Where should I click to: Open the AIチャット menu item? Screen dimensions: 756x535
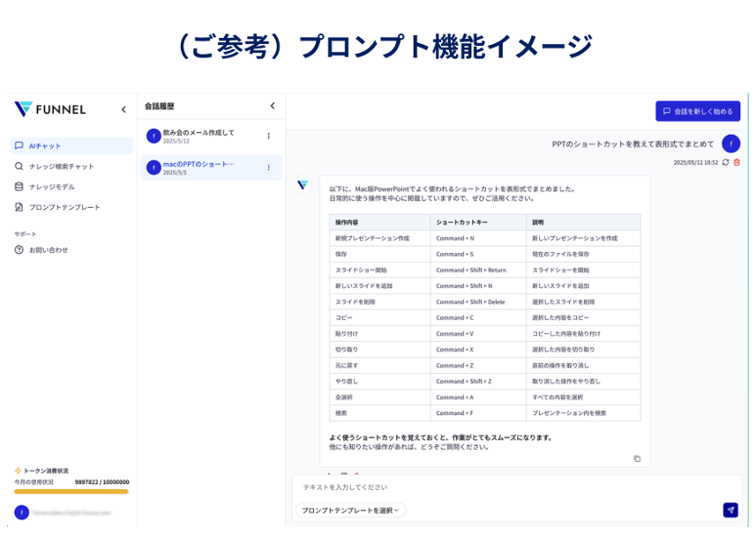point(71,146)
